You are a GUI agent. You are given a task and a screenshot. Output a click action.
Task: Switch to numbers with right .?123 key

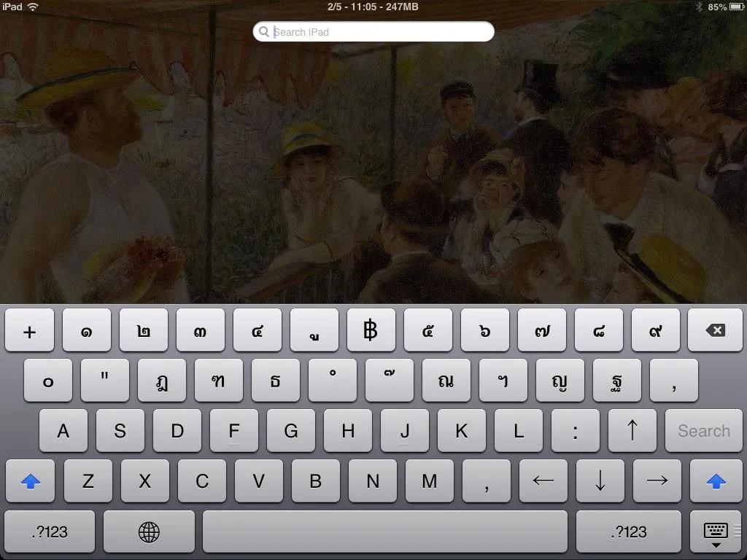click(628, 532)
